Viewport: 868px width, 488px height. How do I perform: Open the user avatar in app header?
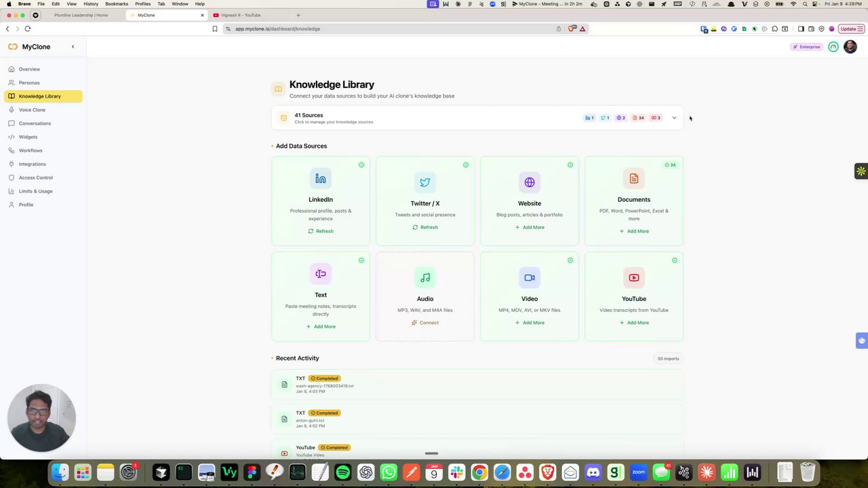(x=850, y=47)
